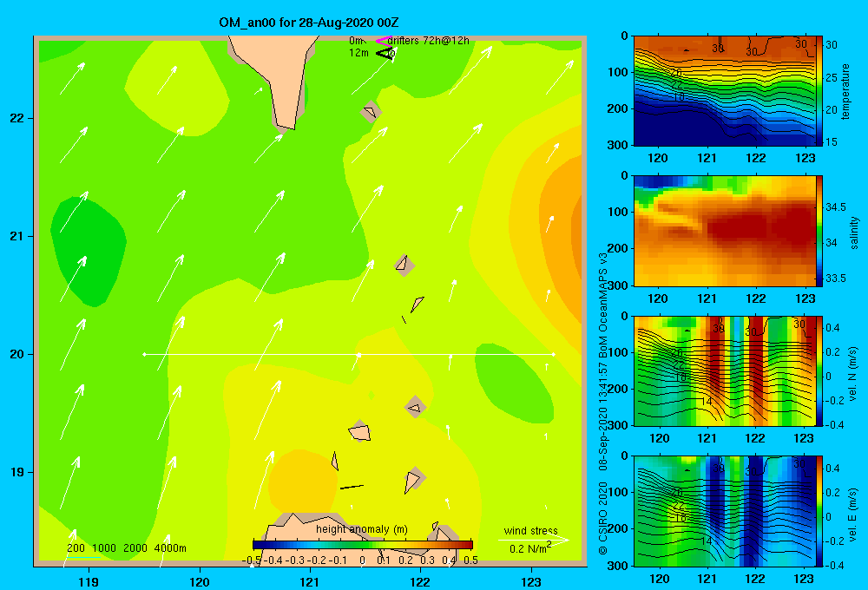Click the '14' contour label in vel. E panel
868x590 pixels.
(x=706, y=541)
